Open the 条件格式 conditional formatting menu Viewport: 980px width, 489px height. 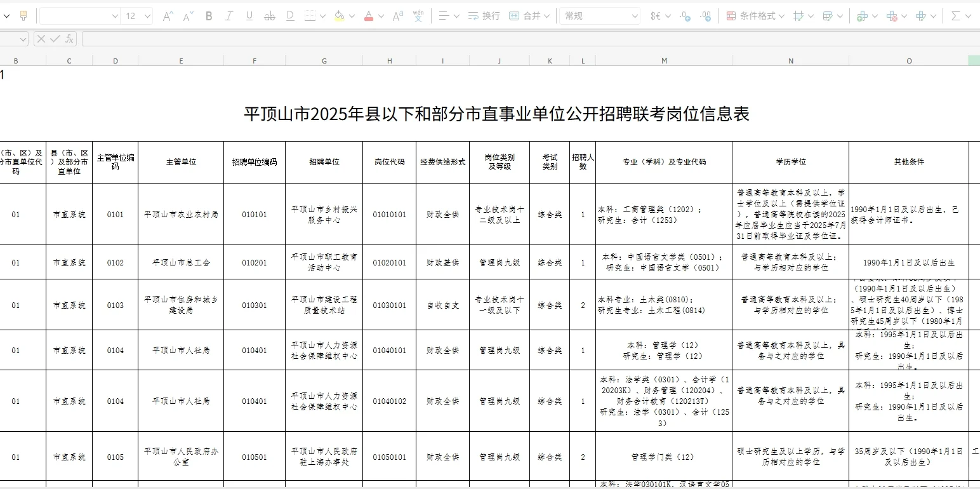[x=758, y=16]
